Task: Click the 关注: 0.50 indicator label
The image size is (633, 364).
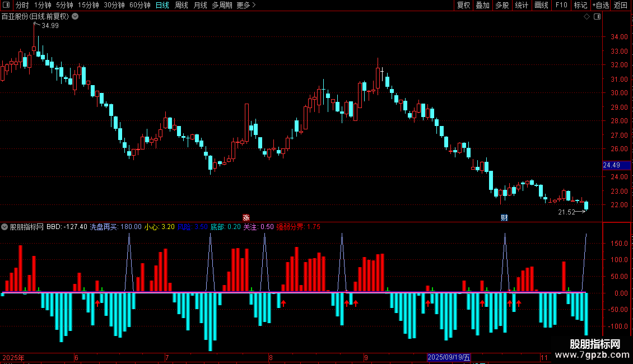Action: [258, 227]
